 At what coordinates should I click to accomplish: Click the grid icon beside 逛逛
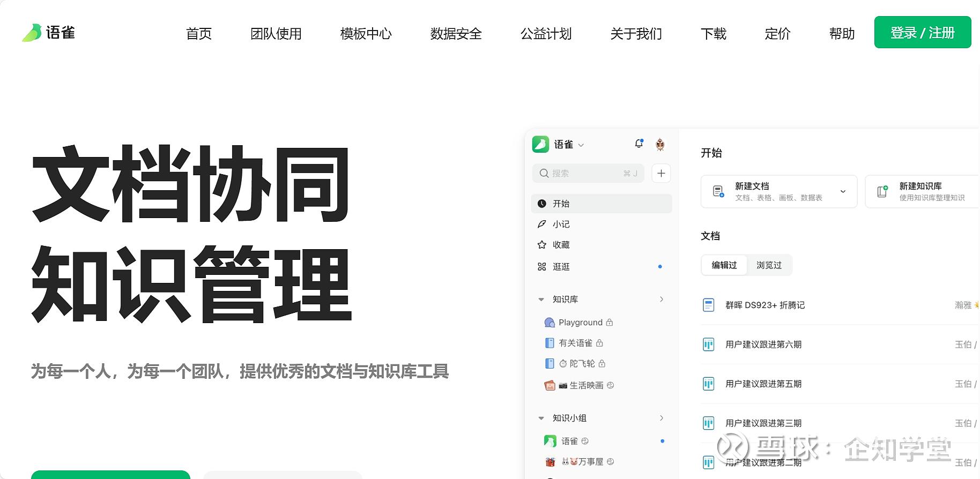542,266
